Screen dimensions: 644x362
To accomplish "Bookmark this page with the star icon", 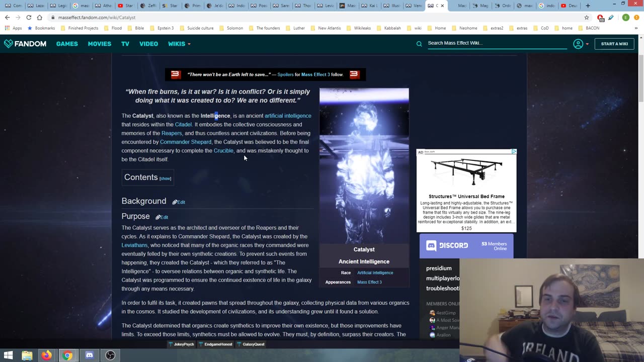I will tap(587, 17).
